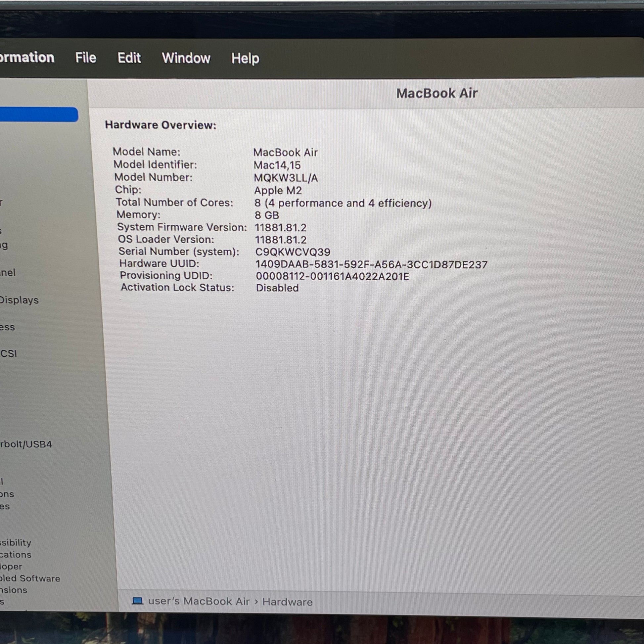Screen dimensions: 644x644
Task: Select the blue highlighted sidebar item
Action: point(38,114)
